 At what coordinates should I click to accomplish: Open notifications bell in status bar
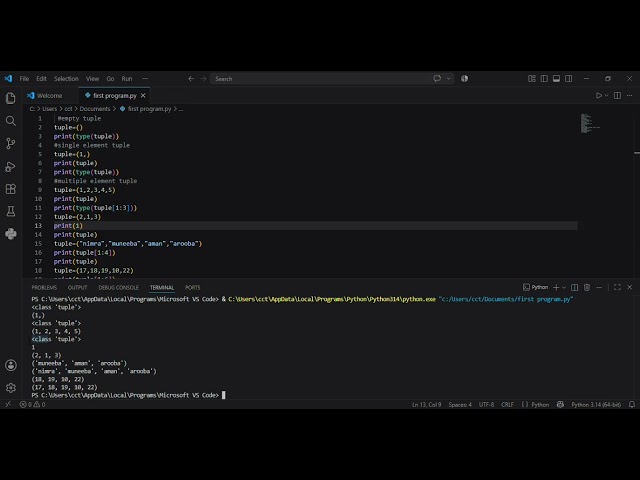click(631, 404)
